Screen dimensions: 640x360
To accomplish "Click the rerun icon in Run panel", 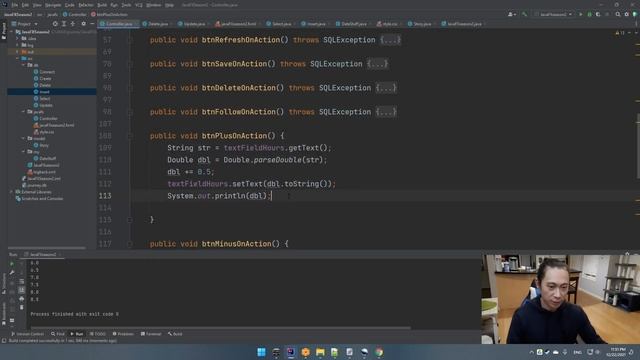I will coord(12,263).
